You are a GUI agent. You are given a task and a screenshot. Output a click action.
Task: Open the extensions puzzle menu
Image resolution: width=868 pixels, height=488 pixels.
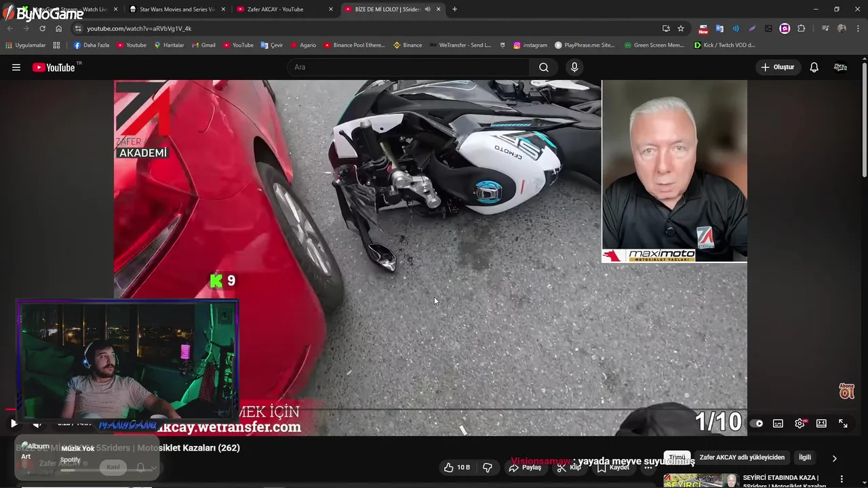pyautogui.click(x=801, y=28)
